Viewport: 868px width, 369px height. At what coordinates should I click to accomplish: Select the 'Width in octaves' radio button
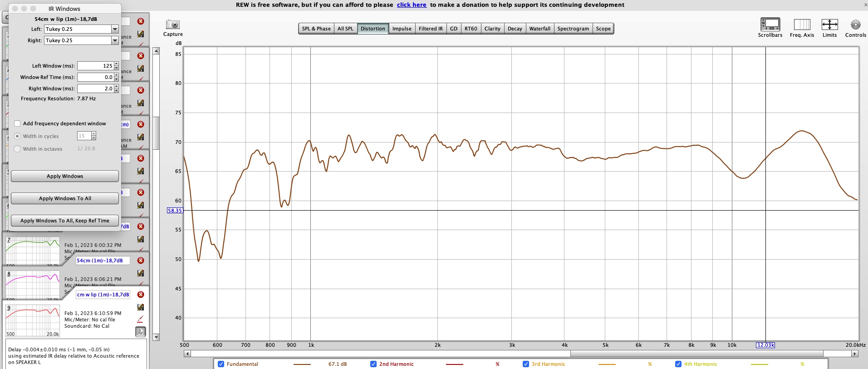click(x=17, y=149)
